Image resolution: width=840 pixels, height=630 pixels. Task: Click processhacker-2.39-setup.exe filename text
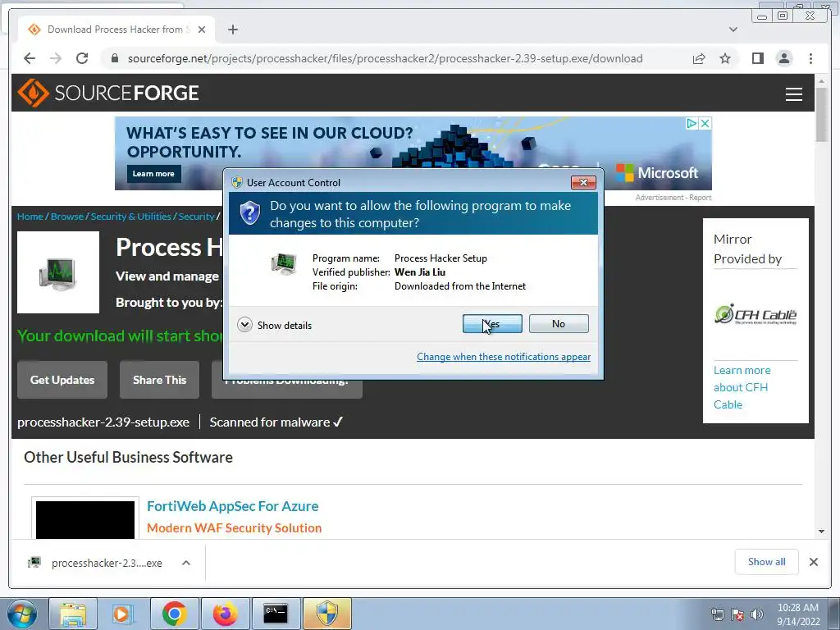point(103,422)
